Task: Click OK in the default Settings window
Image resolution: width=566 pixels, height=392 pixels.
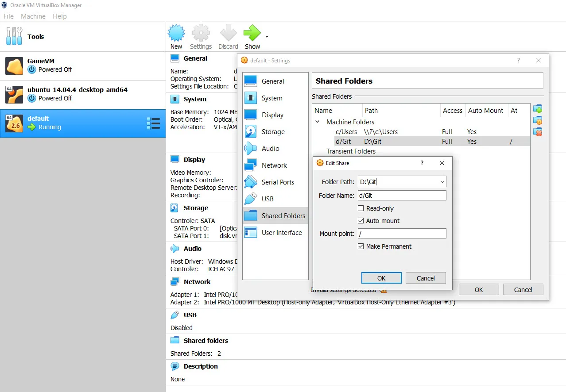Action: 479,290
